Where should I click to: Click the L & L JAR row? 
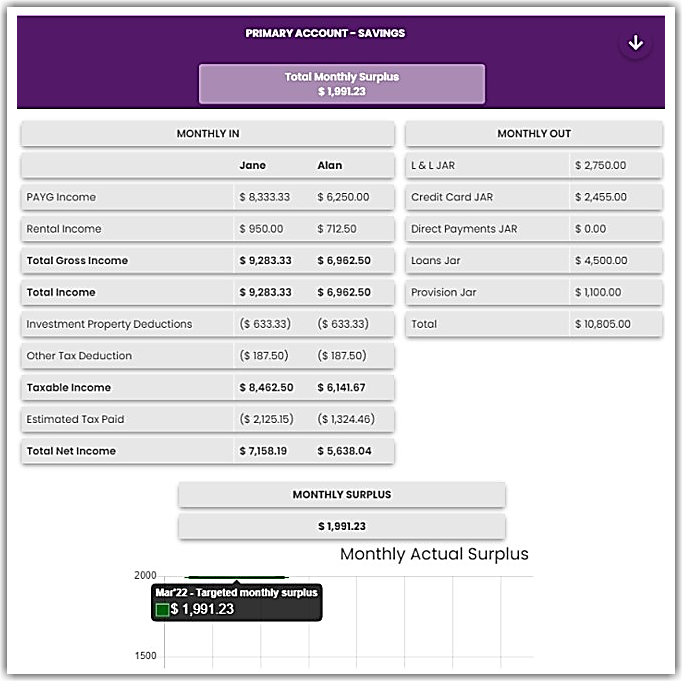click(534, 165)
